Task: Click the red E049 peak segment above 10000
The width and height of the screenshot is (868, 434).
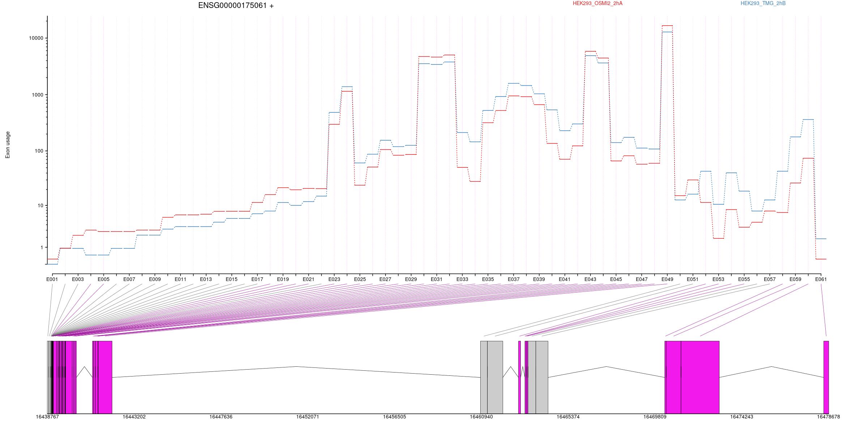Action: click(x=667, y=26)
